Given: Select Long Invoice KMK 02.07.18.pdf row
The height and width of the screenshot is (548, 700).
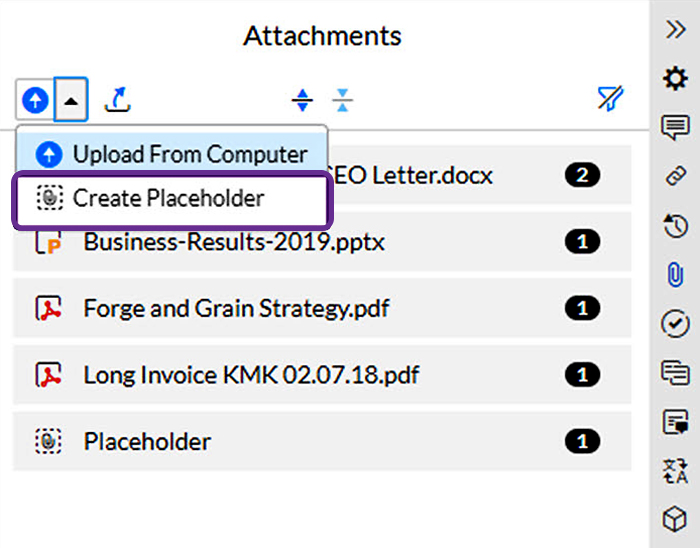Looking at the screenshot, I should click(251, 375).
